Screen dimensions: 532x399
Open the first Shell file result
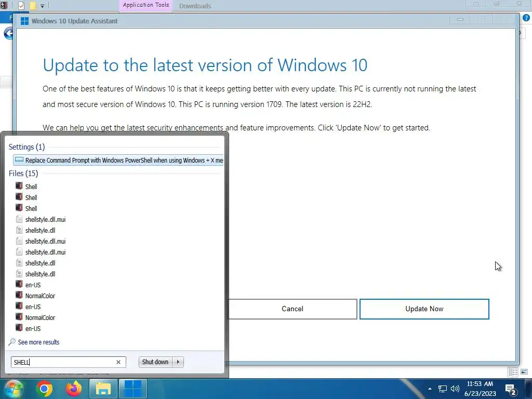pos(31,187)
